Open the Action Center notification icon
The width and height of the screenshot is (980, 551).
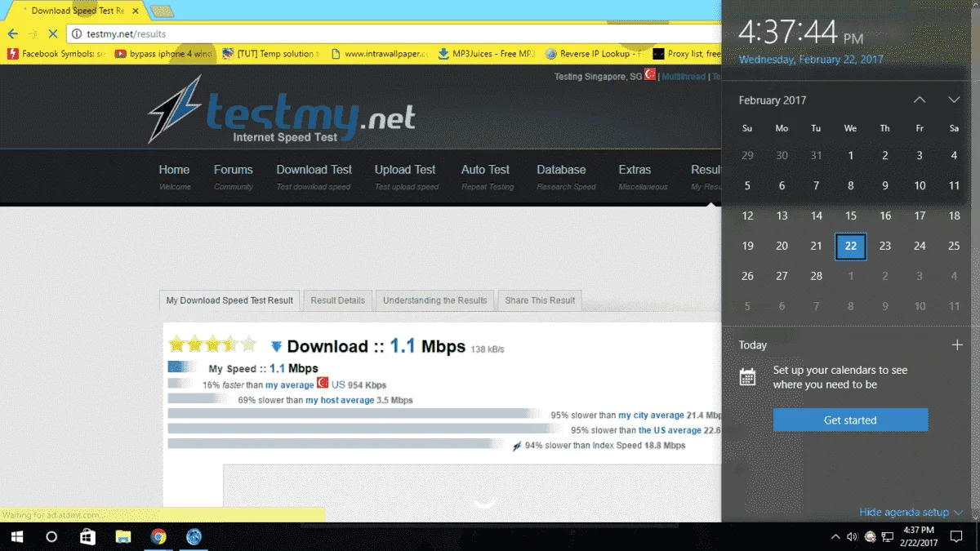[955, 536]
